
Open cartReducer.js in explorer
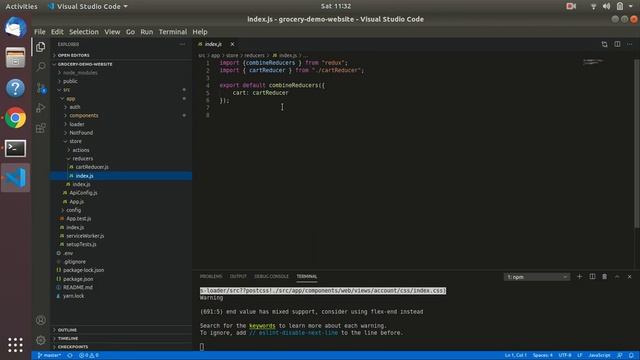click(92, 167)
